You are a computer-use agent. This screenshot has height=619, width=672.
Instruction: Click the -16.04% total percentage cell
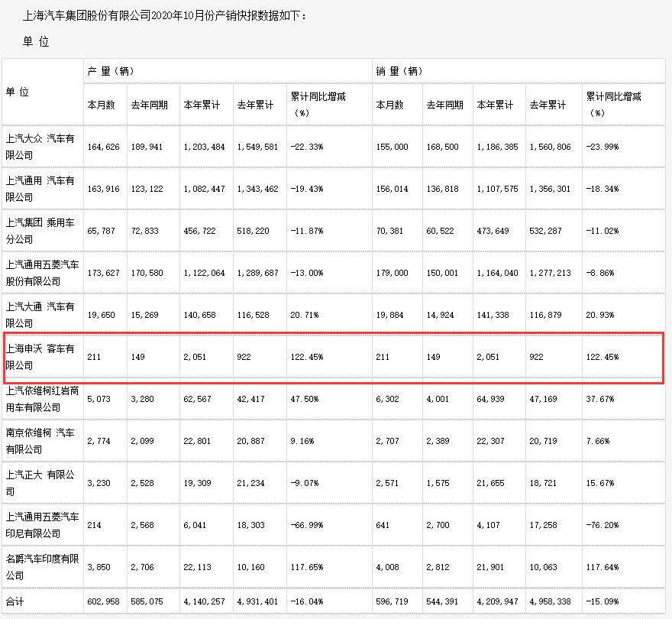307,601
